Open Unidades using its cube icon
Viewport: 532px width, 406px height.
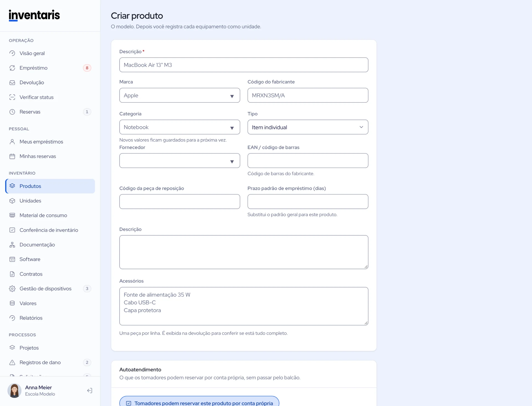[12, 201]
